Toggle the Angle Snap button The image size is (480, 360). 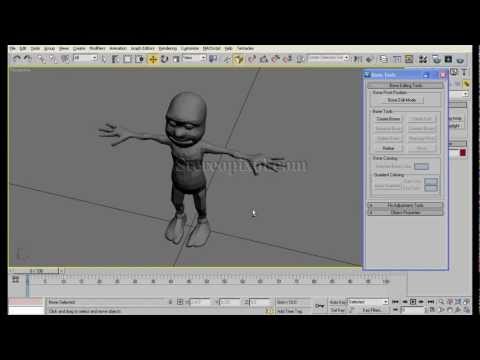264,59
